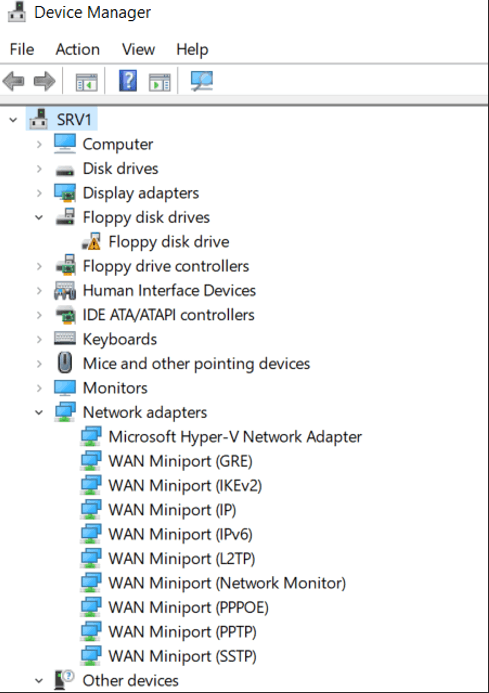489x693 pixels.
Task: Click Scan for hardware changes icon
Action: click(x=202, y=81)
